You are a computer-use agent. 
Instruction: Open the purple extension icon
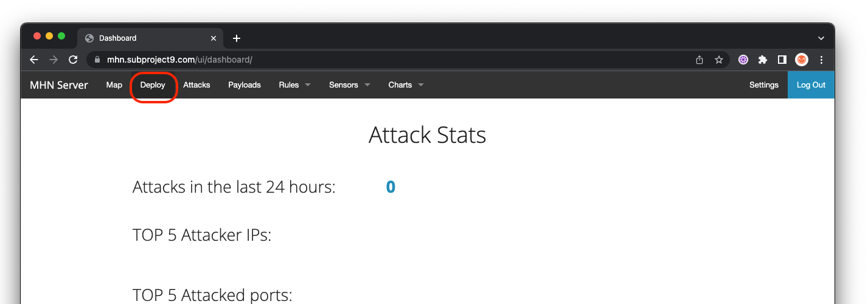coord(743,60)
